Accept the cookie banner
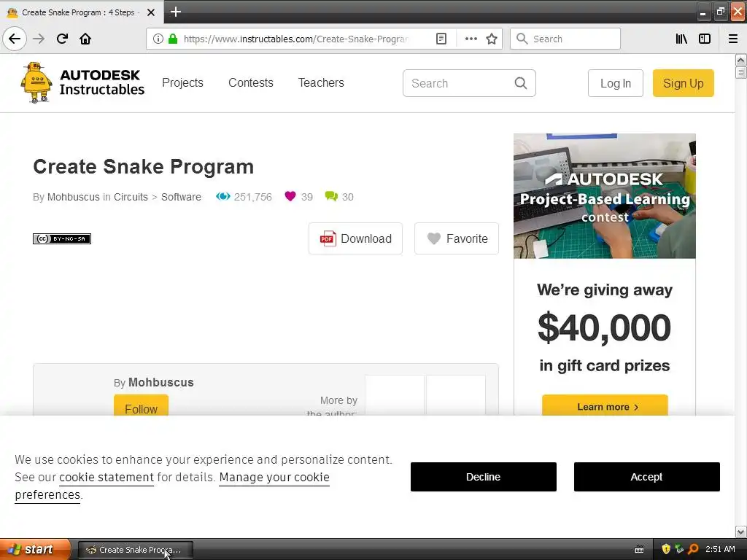Viewport: 747px width, 560px height. pyautogui.click(x=646, y=477)
